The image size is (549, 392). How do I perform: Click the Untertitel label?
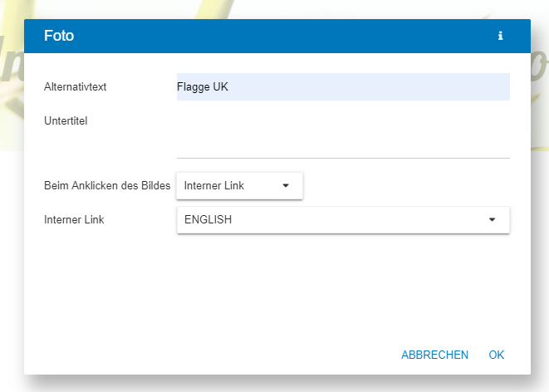[66, 120]
